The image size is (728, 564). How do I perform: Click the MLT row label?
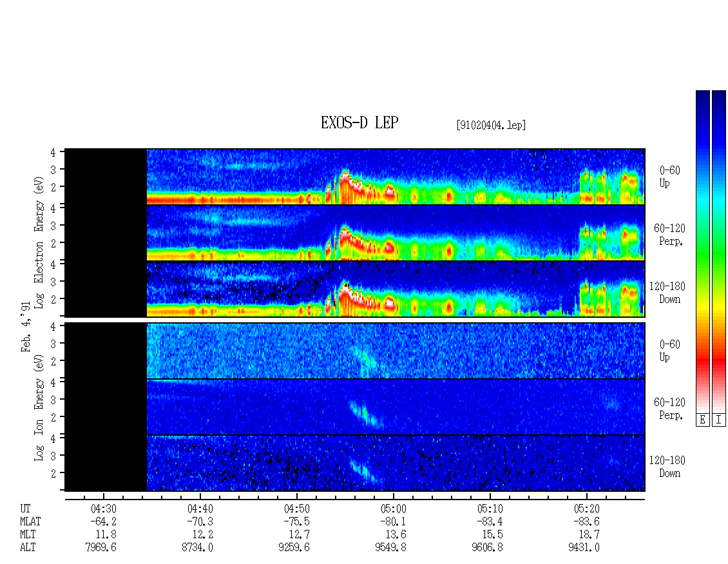(28, 535)
